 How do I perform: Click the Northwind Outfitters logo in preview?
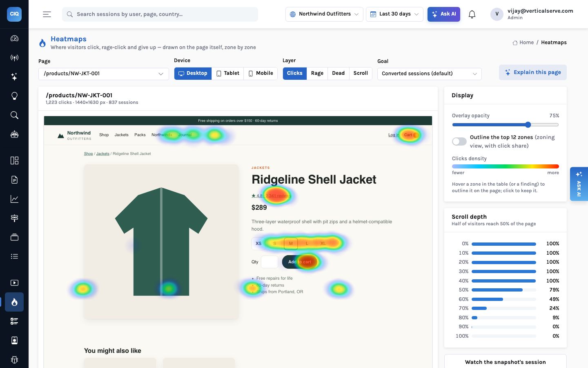coord(74,135)
